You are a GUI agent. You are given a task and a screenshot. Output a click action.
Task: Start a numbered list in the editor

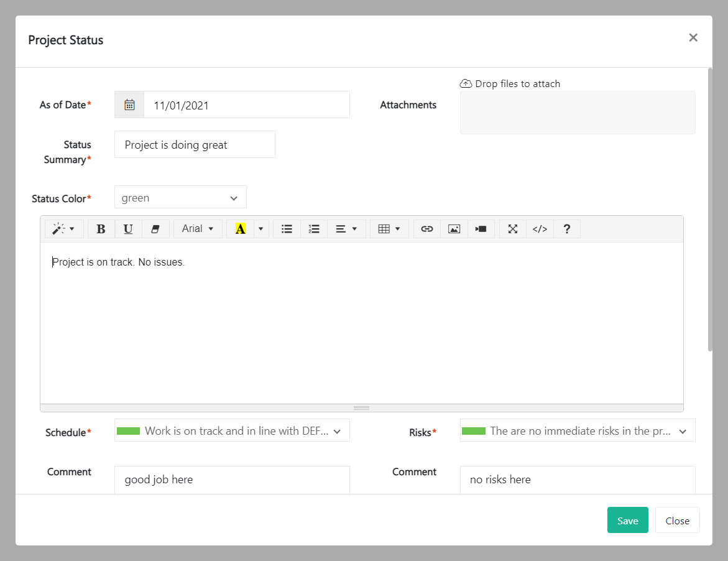[x=314, y=229]
